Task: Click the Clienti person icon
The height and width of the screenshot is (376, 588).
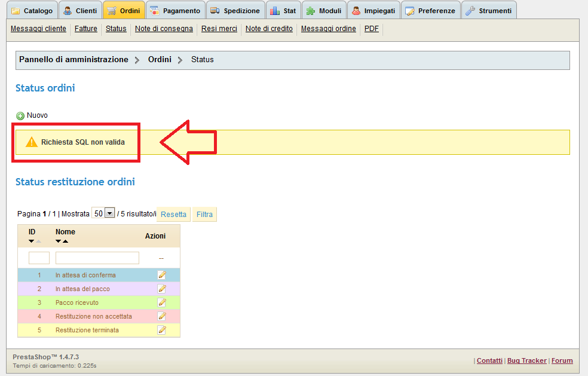Action: click(68, 11)
